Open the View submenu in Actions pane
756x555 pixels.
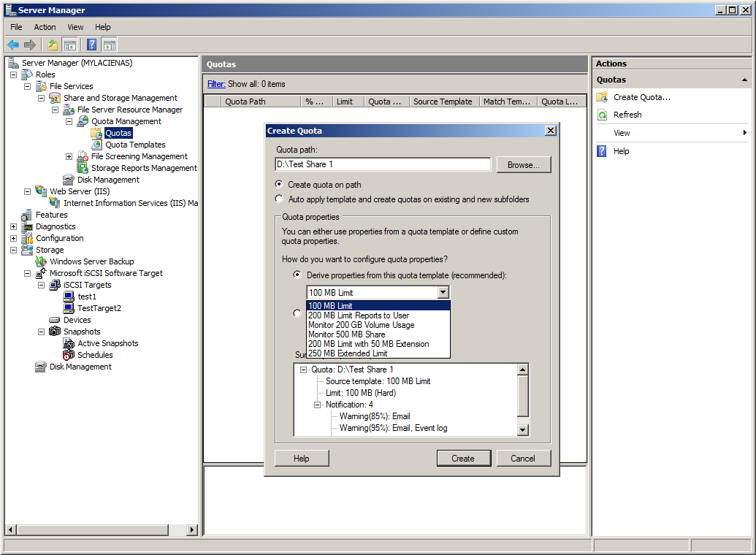coord(671,133)
